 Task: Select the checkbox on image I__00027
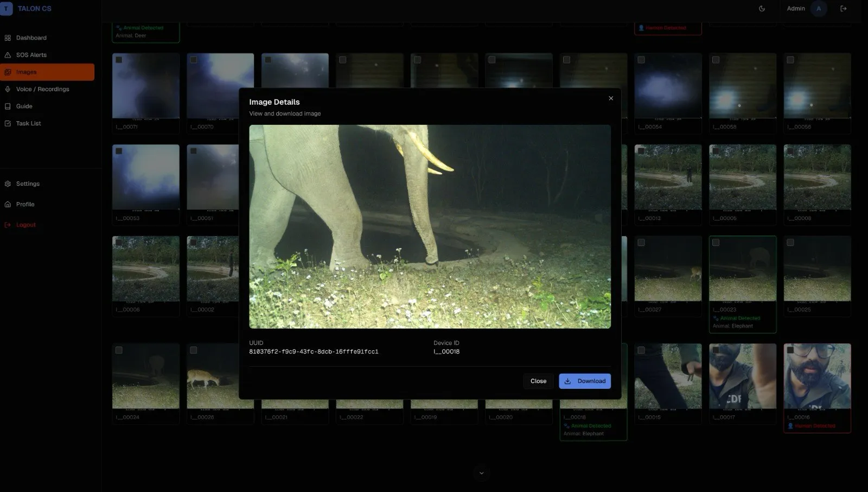click(x=641, y=243)
